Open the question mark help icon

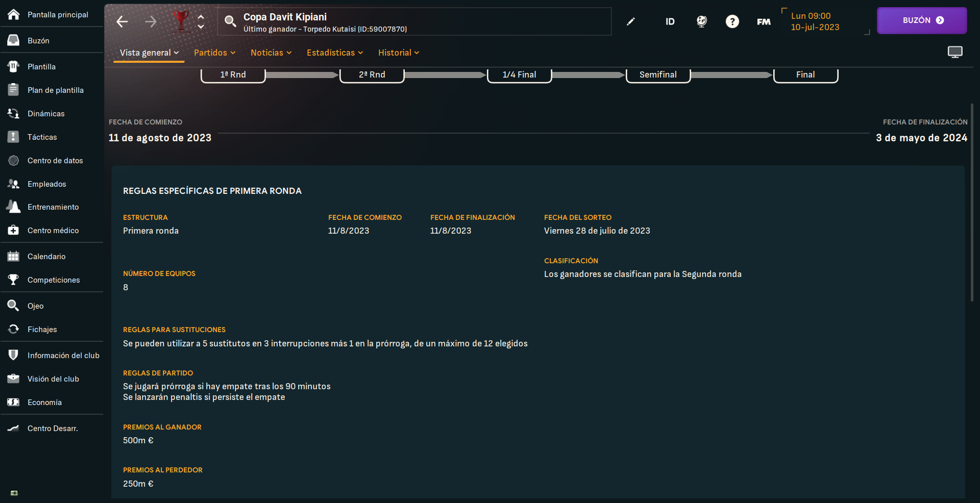732,21
